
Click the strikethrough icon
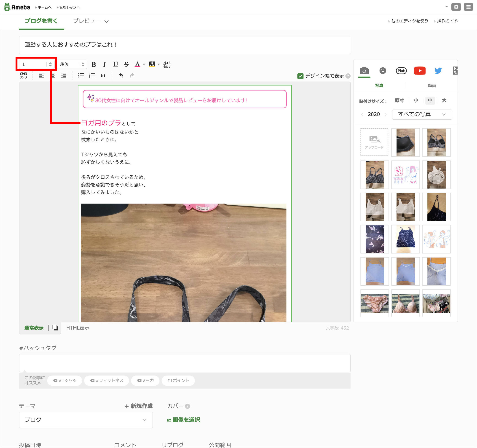pos(126,64)
